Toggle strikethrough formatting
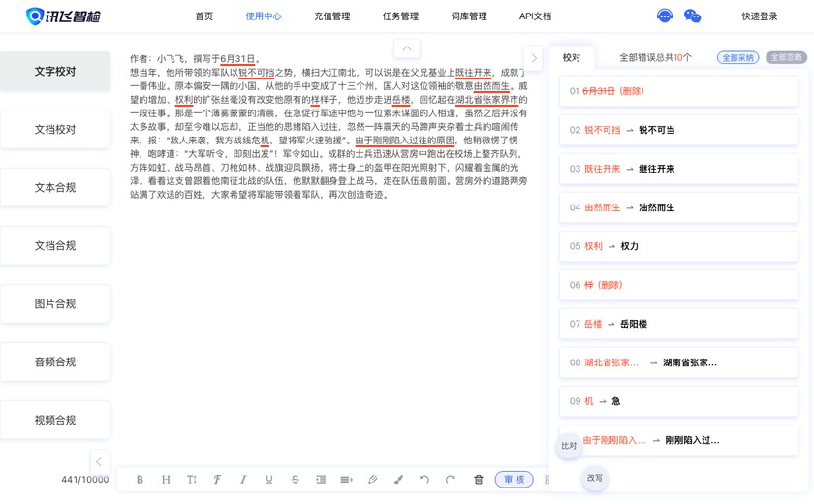The width and height of the screenshot is (814, 504). click(295, 480)
